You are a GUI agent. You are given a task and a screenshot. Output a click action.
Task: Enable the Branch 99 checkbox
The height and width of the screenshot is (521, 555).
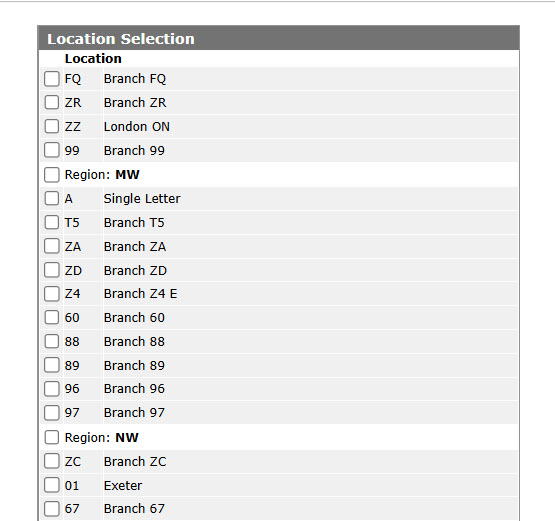tap(52, 150)
